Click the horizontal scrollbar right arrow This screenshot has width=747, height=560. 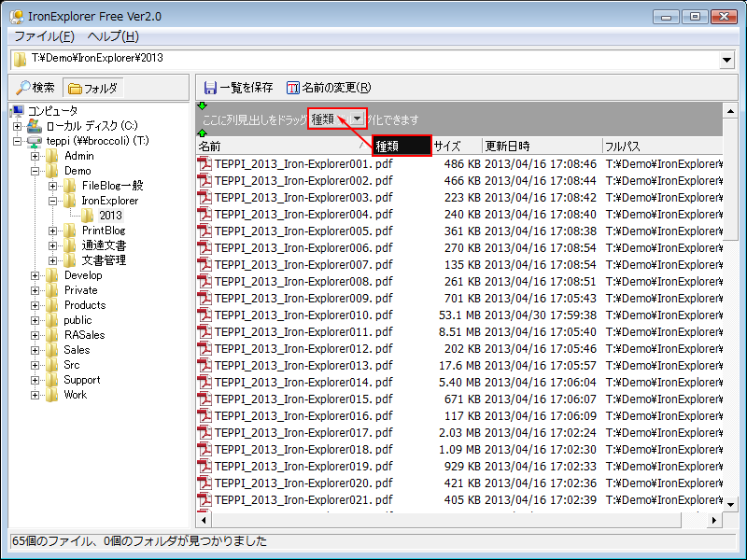pyautogui.click(x=713, y=521)
